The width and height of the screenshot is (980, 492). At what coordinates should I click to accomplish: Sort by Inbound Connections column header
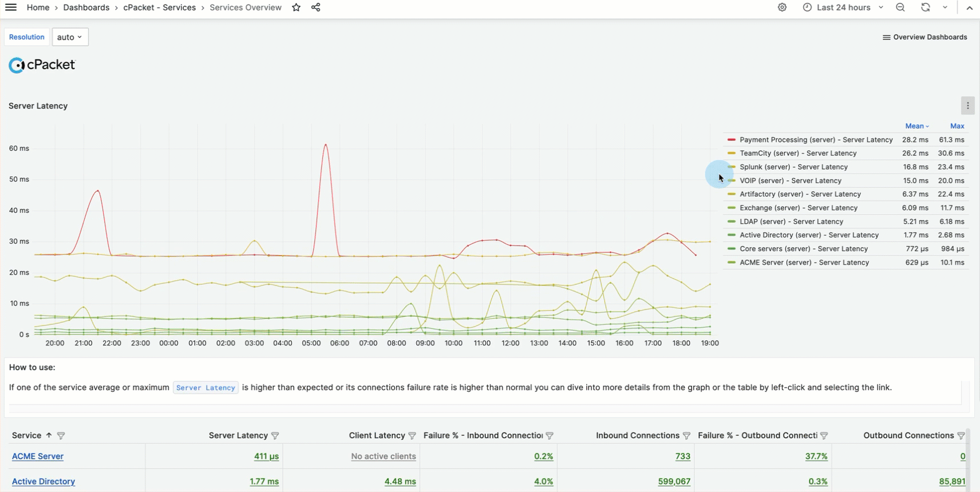[x=637, y=435]
